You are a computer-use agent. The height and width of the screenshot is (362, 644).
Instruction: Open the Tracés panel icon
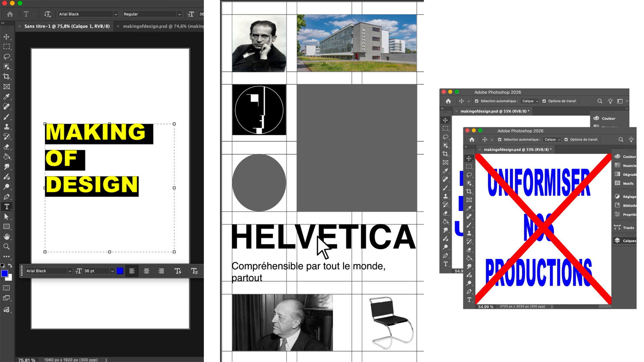pos(625,228)
